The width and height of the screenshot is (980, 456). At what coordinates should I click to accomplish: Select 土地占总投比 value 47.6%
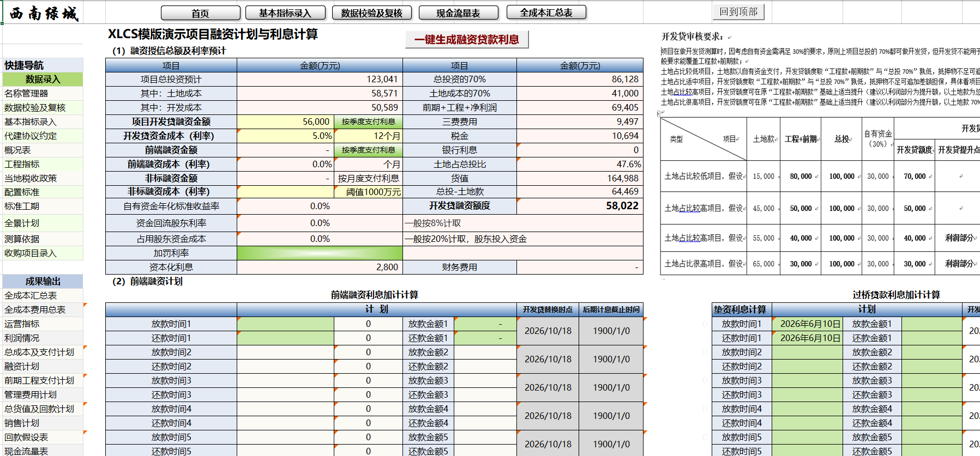click(580, 164)
